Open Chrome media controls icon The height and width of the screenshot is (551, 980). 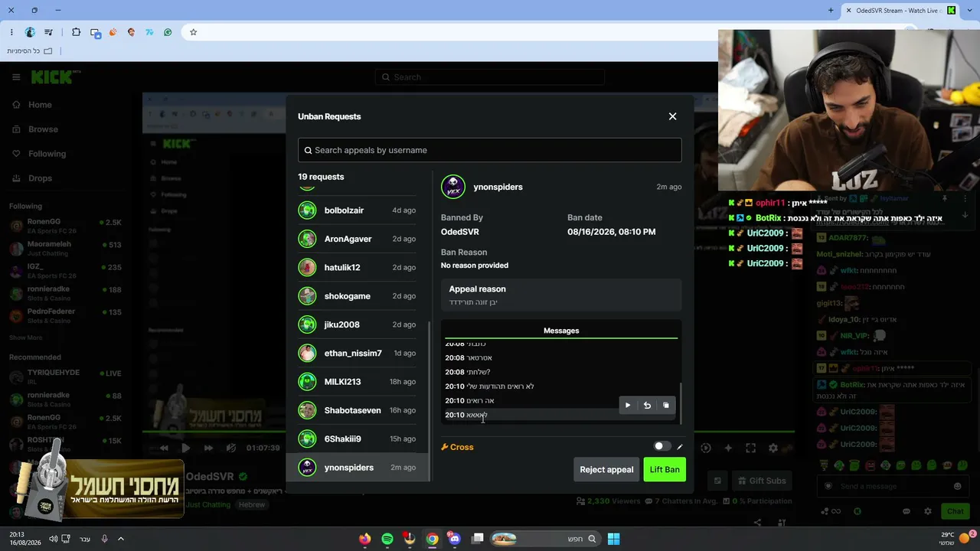click(49, 32)
